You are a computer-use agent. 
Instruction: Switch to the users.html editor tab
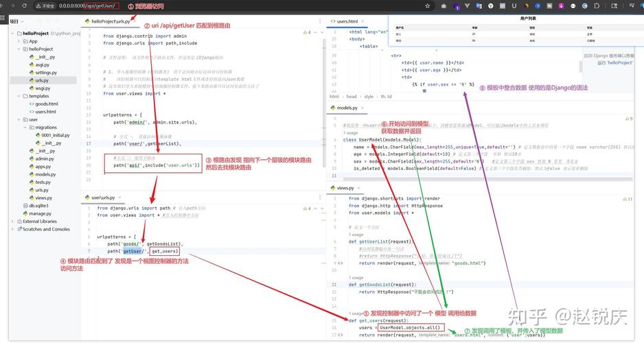(346, 22)
